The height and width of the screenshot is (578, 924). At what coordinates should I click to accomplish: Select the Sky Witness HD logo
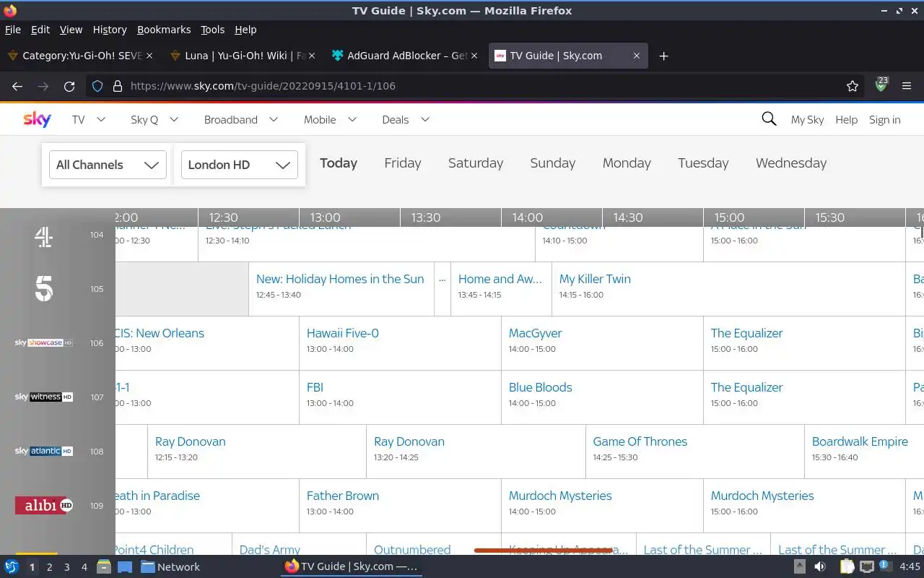44,397
